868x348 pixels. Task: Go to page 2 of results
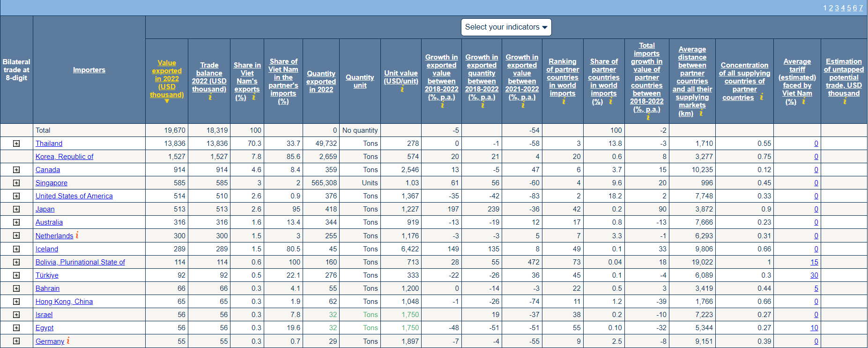(x=831, y=8)
